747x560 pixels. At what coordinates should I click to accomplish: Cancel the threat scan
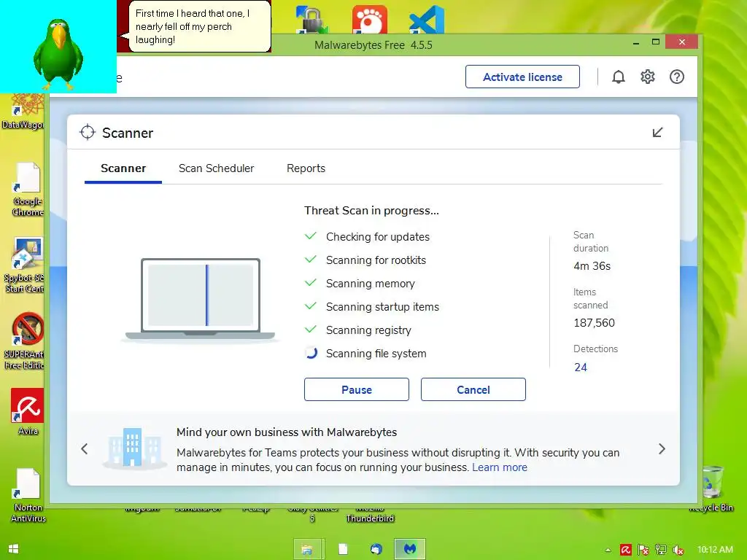point(473,389)
